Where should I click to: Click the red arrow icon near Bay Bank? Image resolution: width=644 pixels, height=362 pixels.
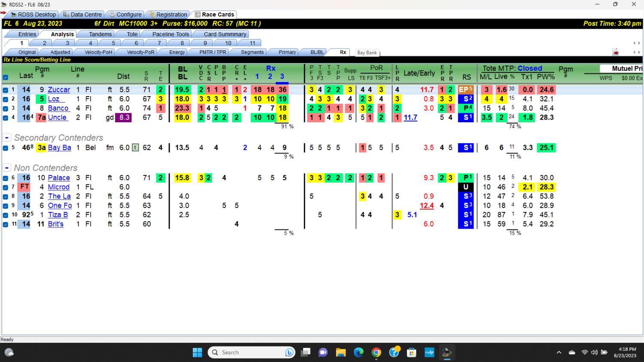coord(616,52)
